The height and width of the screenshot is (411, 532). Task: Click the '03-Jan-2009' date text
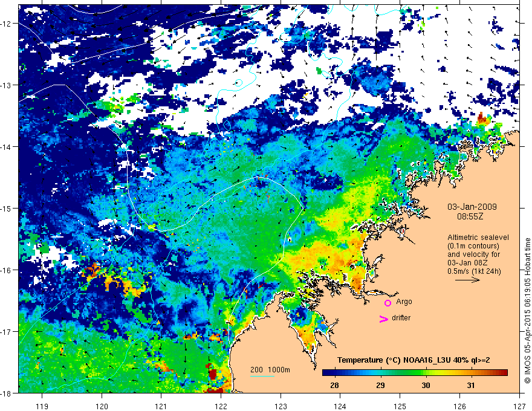click(x=472, y=207)
